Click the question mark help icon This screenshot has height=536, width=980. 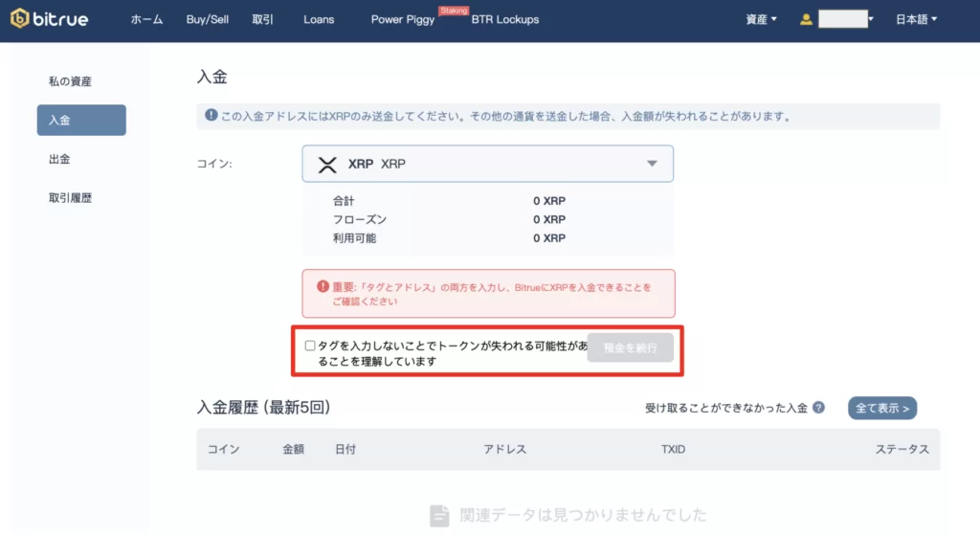click(819, 408)
